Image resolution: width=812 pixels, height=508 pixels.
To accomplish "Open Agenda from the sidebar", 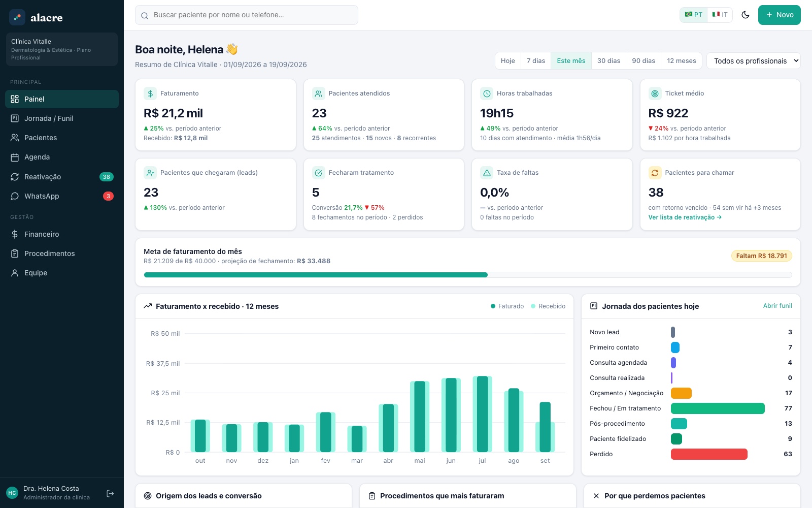I will coord(62,157).
